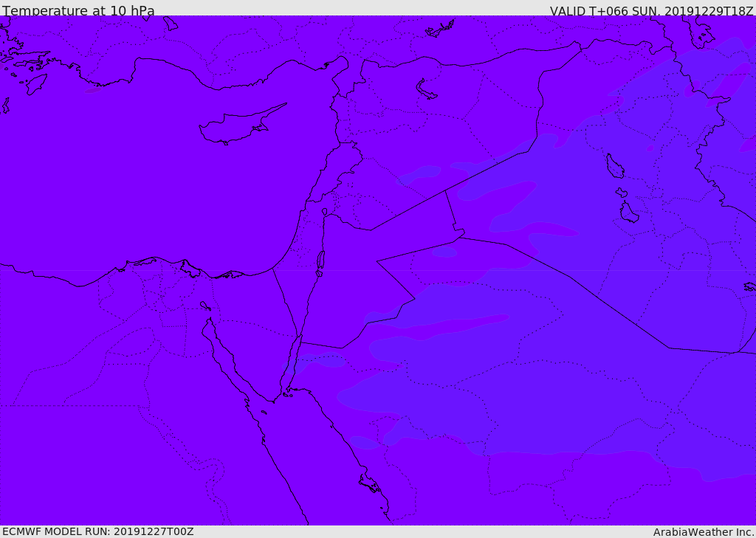Screen dimensions: 756x538
Task: Click the island of Cyprus on map
Action: [241, 125]
